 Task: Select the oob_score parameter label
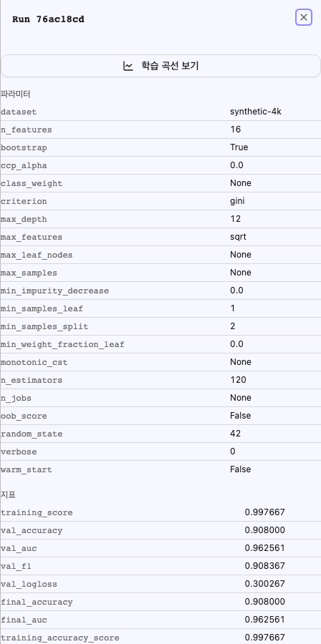pyautogui.click(x=24, y=416)
